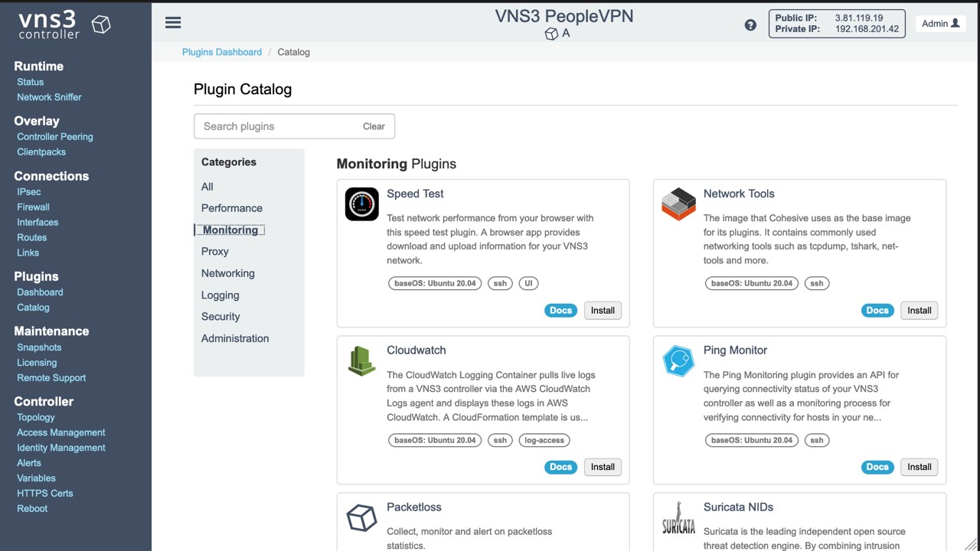Select the Networking category

click(x=227, y=273)
